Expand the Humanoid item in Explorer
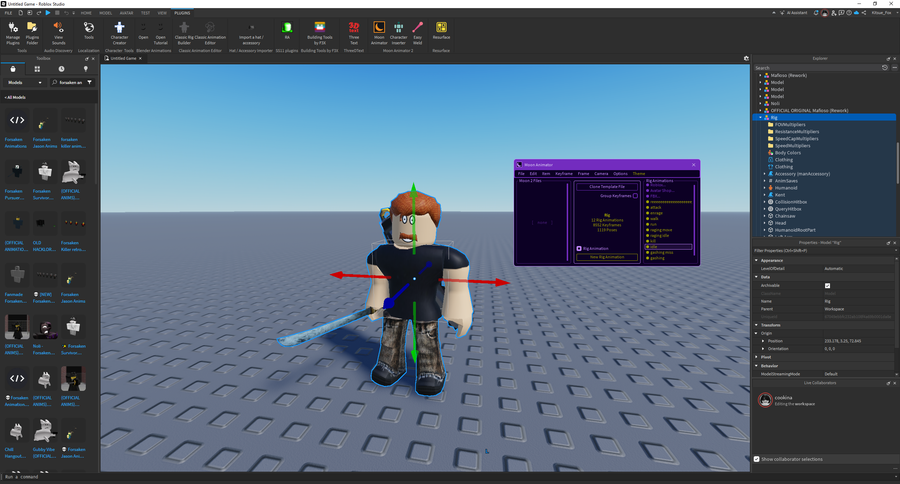This screenshot has height=484, width=900. pos(765,188)
